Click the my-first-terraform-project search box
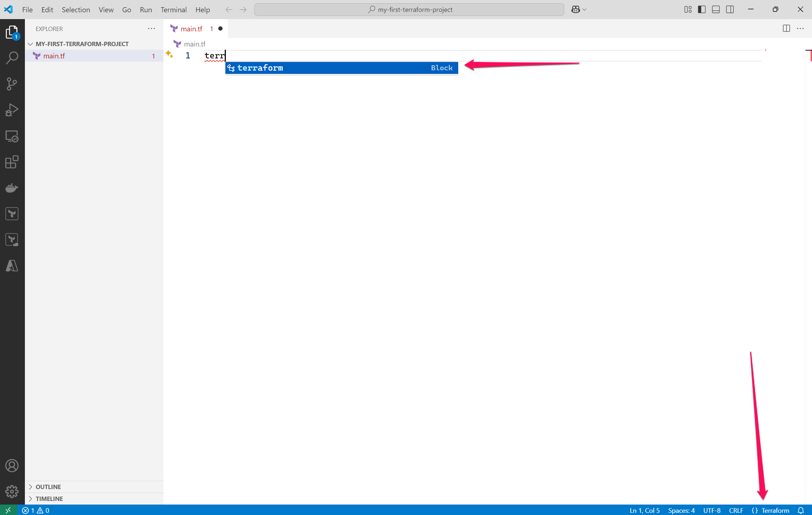812x515 pixels. (x=409, y=10)
